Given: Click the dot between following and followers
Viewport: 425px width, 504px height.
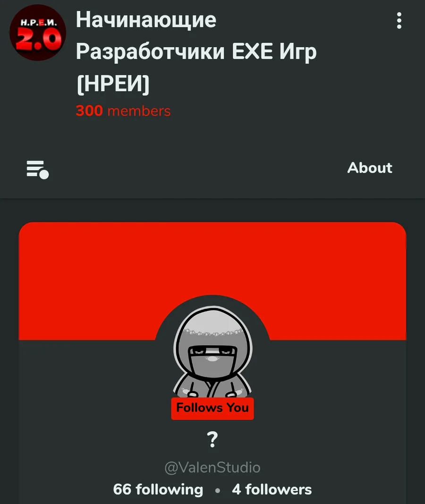Looking at the screenshot, I should pyautogui.click(x=218, y=490).
